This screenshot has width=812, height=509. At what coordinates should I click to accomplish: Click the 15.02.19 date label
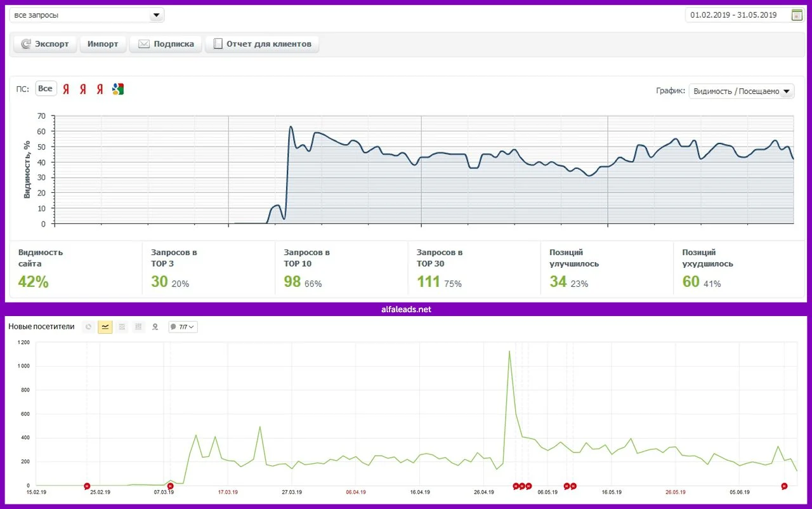(x=36, y=492)
